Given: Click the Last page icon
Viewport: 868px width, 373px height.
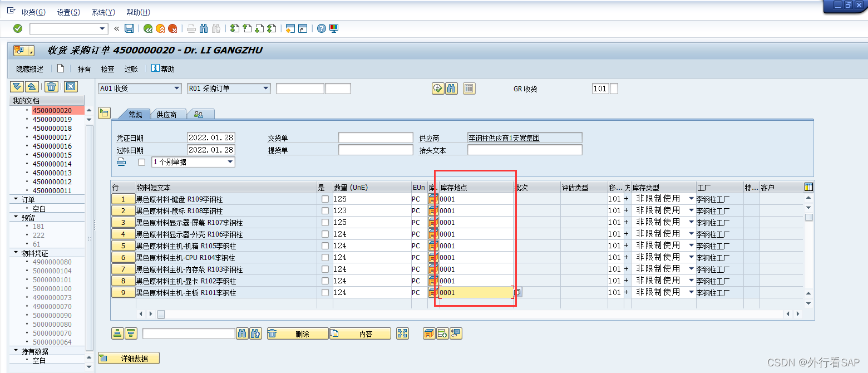Looking at the screenshot, I should [272, 28].
